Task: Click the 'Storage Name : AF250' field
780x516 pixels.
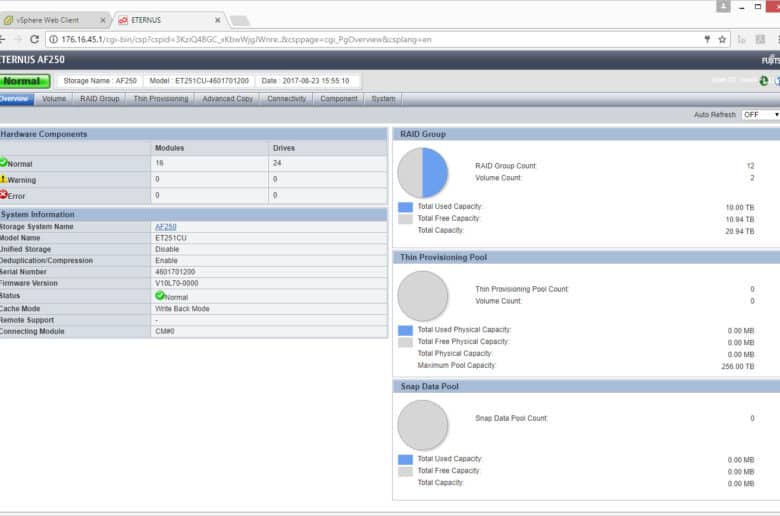Action: (99, 81)
